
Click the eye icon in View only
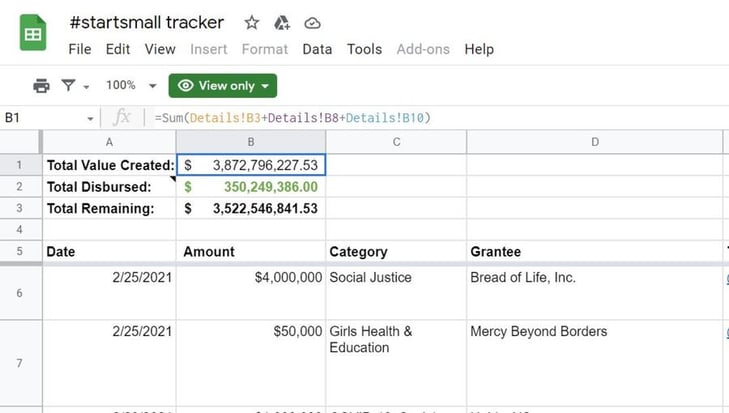(x=186, y=86)
